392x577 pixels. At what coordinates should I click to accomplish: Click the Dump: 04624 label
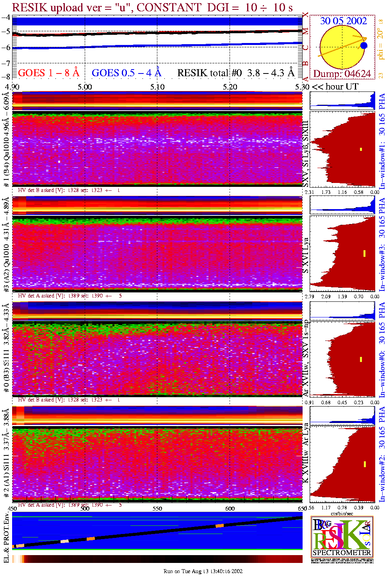(342, 74)
